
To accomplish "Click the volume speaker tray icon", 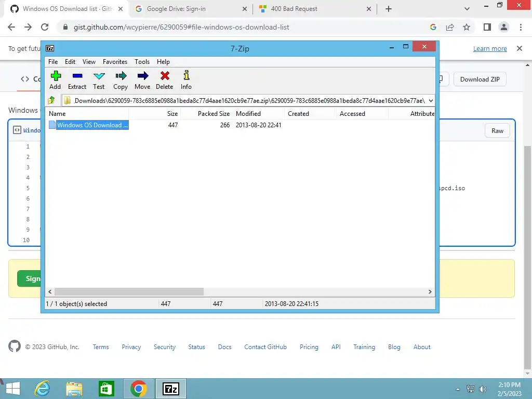I will pyautogui.click(x=483, y=389).
